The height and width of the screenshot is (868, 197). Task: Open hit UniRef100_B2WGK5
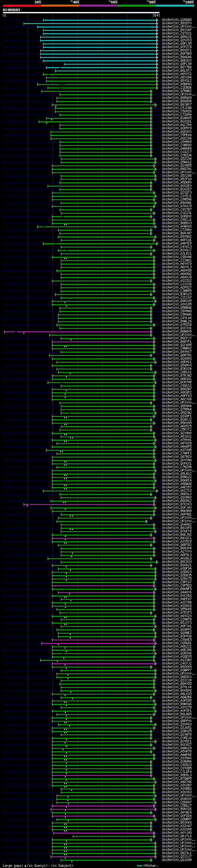pos(177,118)
